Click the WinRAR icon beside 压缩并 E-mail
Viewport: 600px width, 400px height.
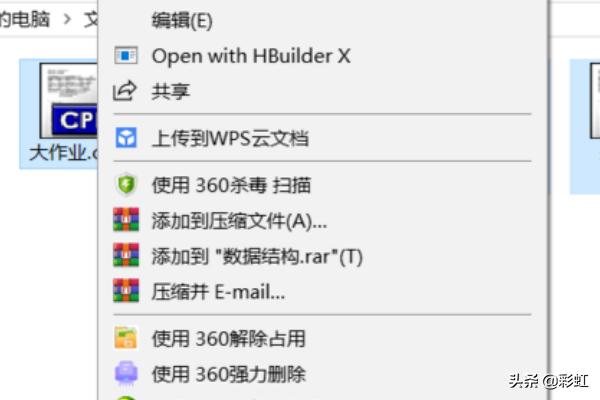coord(126,291)
